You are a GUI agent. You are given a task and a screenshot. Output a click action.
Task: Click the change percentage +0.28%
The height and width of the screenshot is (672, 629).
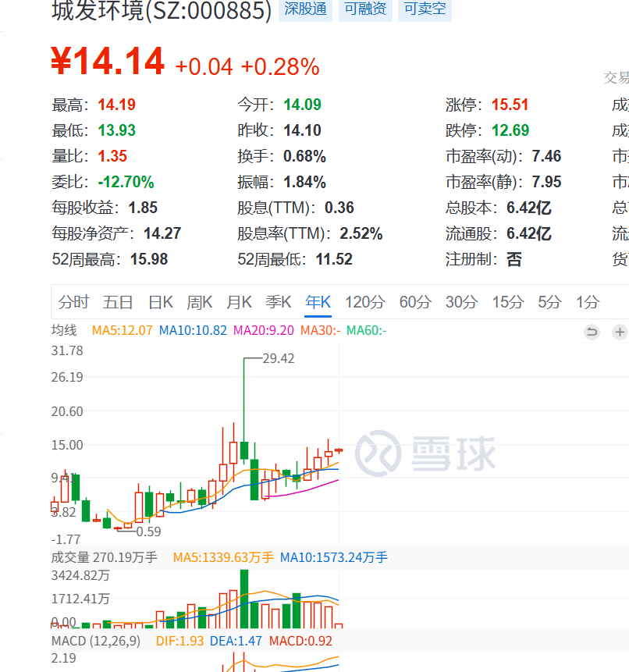pos(280,67)
